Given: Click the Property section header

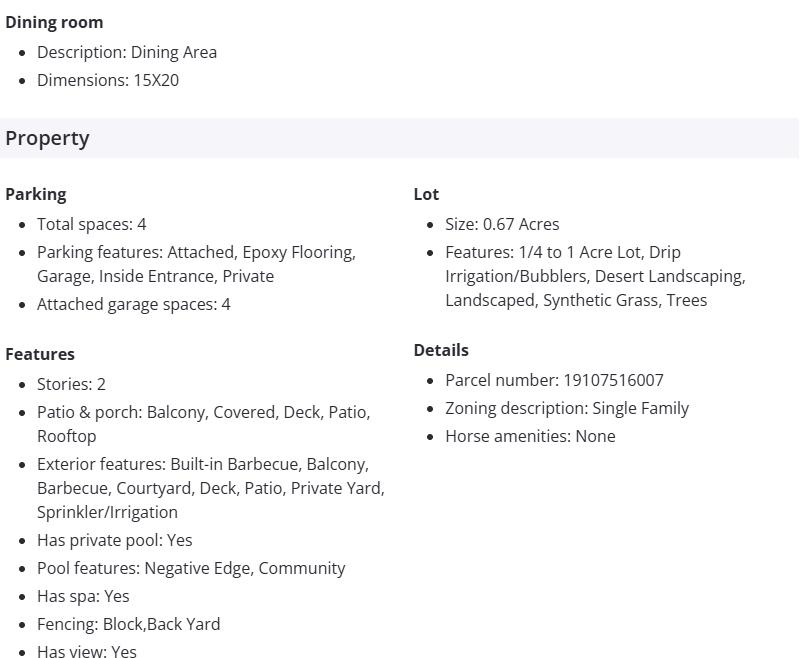Looking at the screenshot, I should [48, 138].
